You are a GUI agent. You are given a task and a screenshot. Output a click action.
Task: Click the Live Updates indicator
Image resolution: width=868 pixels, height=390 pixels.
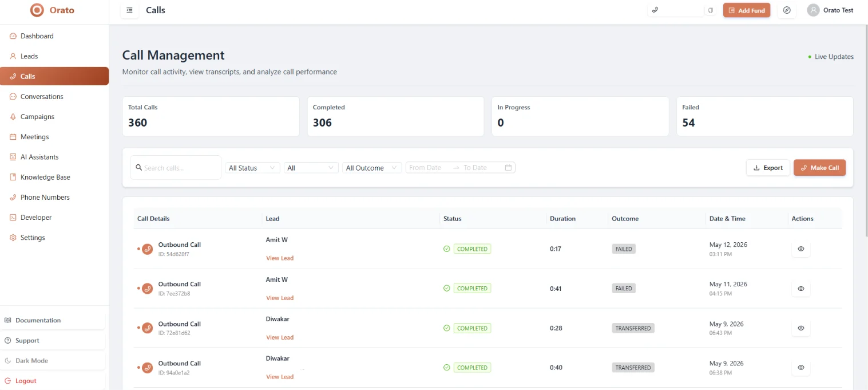831,57
